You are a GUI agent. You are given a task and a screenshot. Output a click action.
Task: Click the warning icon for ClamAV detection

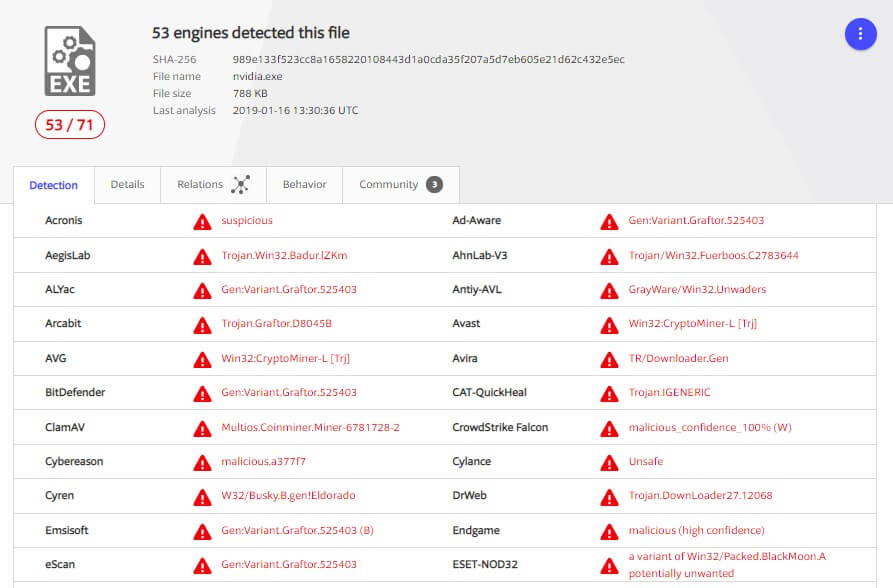click(203, 428)
